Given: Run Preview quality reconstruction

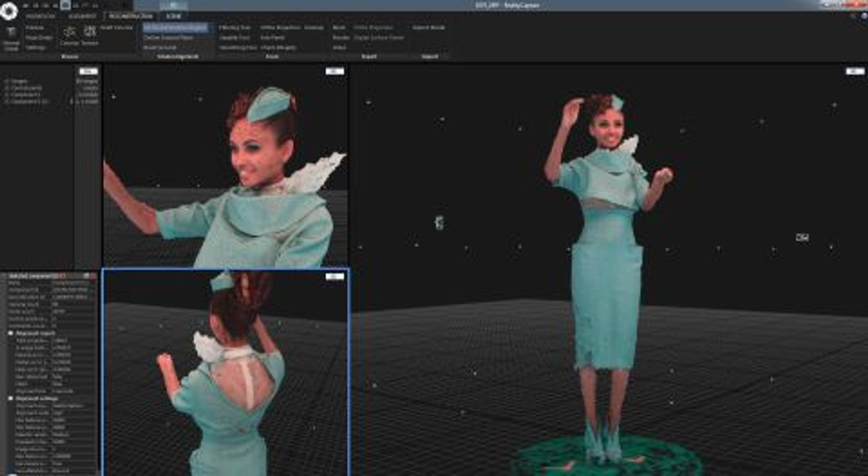Looking at the screenshot, I should coord(34,27).
